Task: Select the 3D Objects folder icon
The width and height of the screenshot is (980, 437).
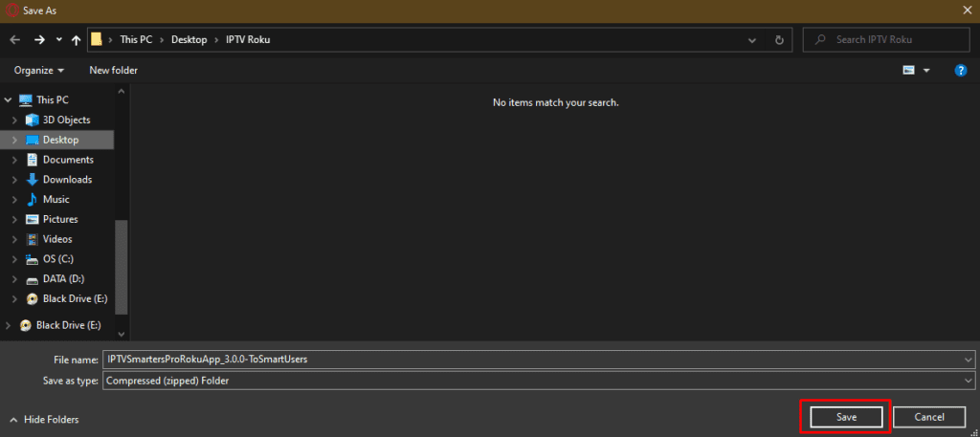Action: (33, 120)
